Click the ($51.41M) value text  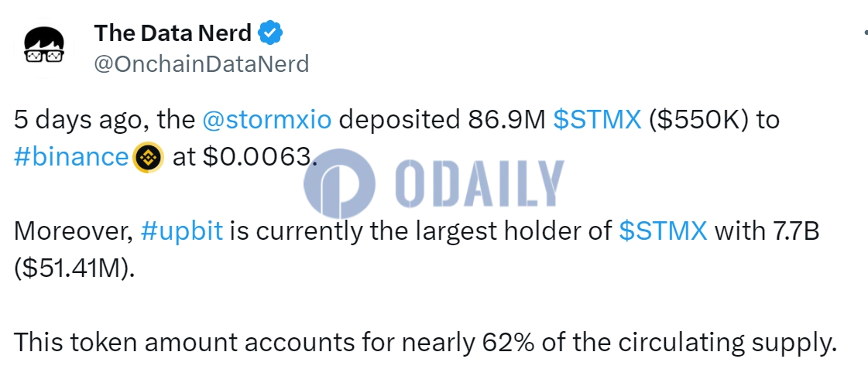tap(74, 269)
